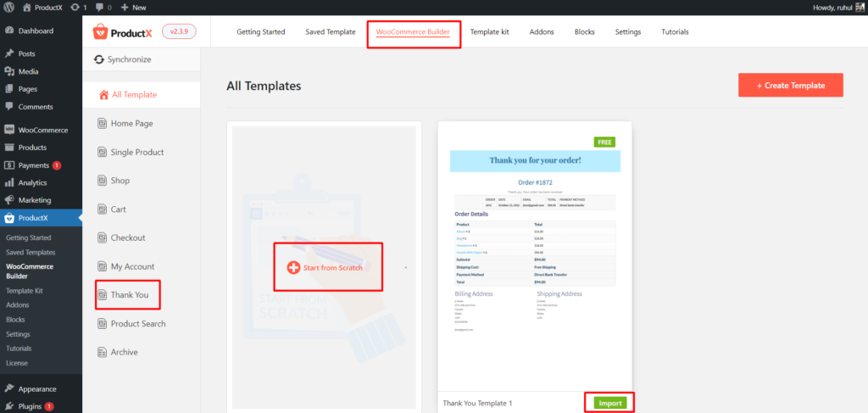
Task: Open License in sidebar submenu
Action: point(17,363)
